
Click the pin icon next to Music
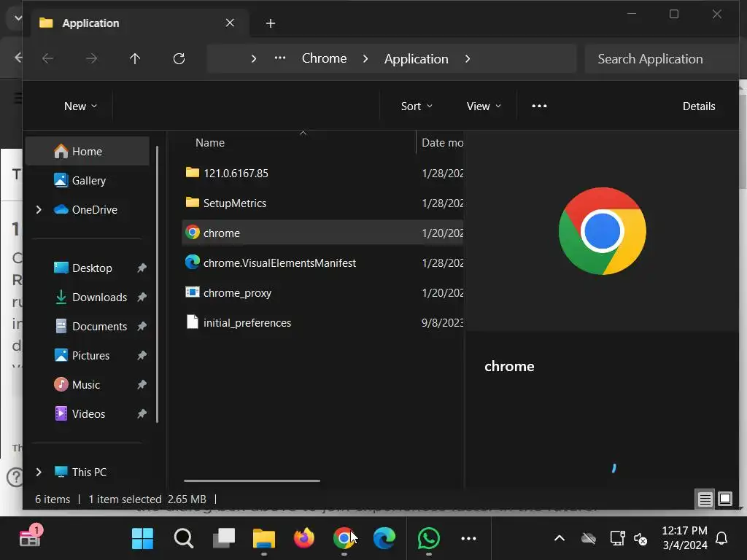(x=142, y=385)
